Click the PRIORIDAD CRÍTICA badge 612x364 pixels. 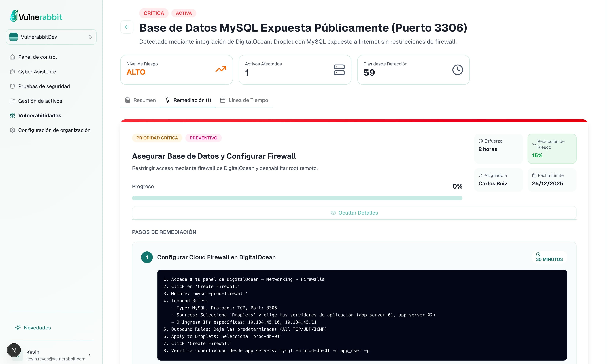point(157,138)
